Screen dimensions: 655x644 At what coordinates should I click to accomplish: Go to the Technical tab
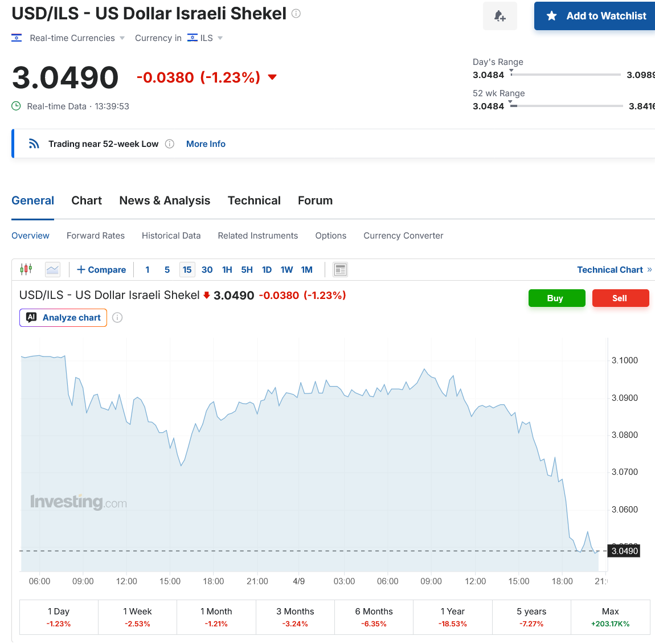point(254,200)
